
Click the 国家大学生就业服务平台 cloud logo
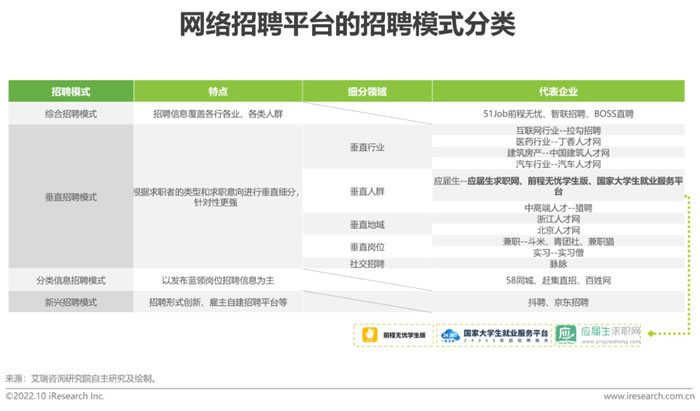pos(450,335)
